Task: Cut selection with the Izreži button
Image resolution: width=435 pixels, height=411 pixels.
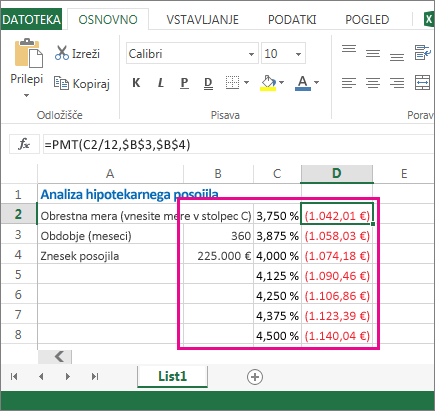Action: [x=77, y=53]
